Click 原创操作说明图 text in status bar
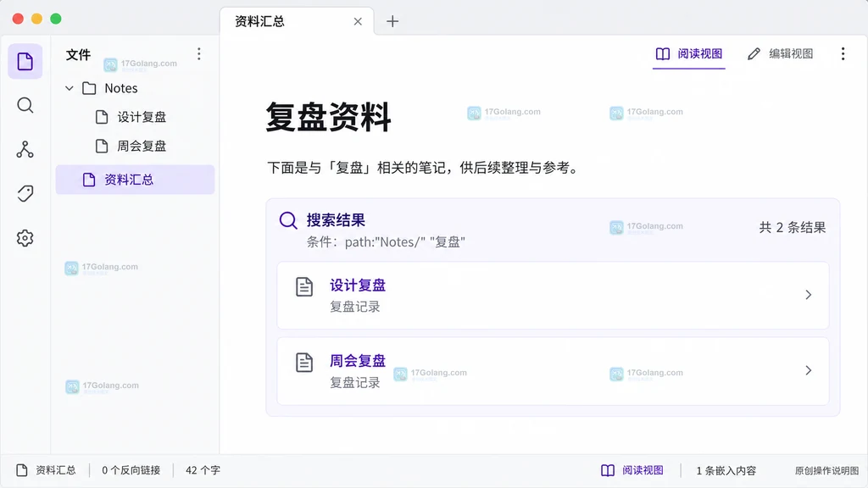The width and height of the screenshot is (868, 488). pyautogui.click(x=826, y=471)
